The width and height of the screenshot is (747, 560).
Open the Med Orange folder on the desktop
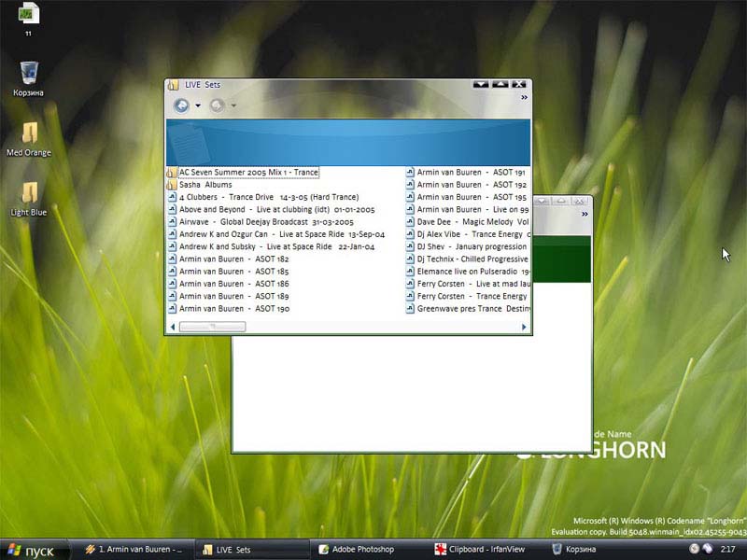click(29, 131)
